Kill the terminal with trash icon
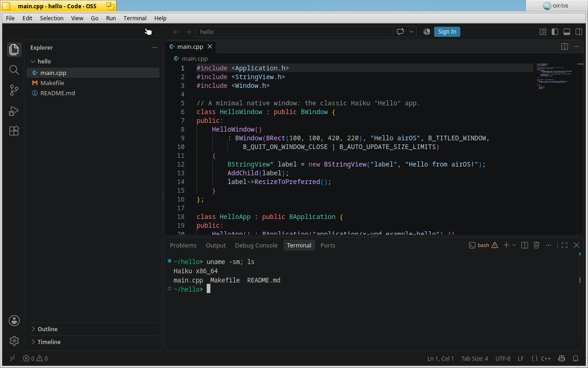Viewport: 588px width, 368px height. pos(536,245)
